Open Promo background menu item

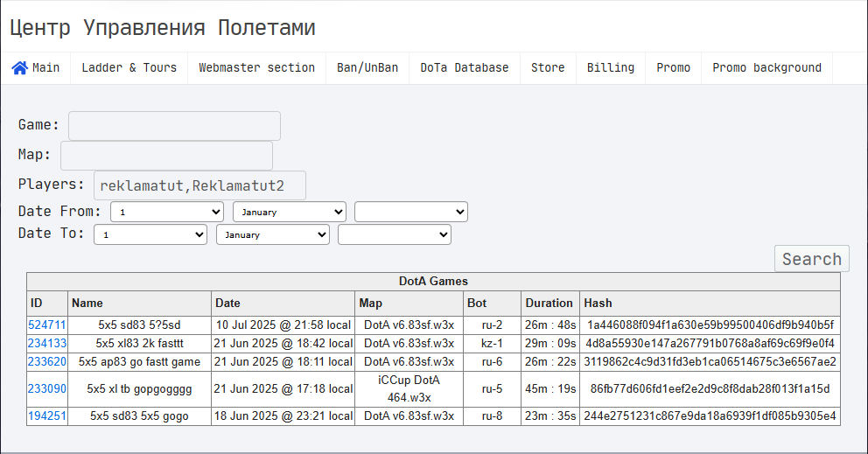coord(766,68)
